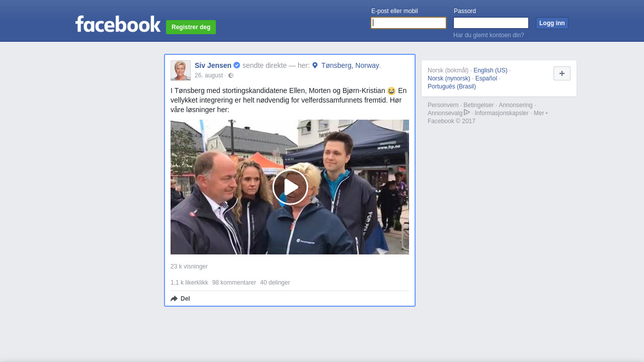This screenshot has height=362, width=644.
Task: Click the Registrer deg button
Action: pos(191,27)
